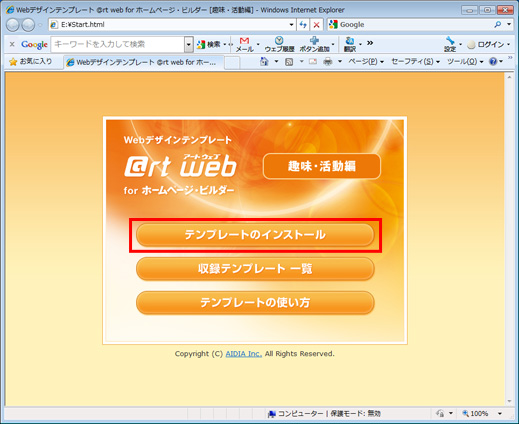Follow the AIDIA Inc. link
This screenshot has width=519, height=424.
pos(244,354)
